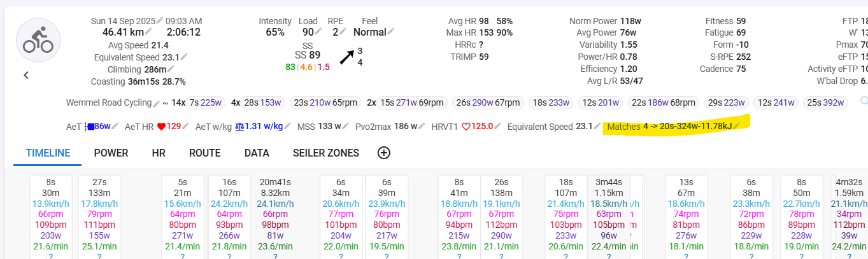Switch to the POWER tab
The width and height of the screenshot is (868, 259).
pyautogui.click(x=111, y=153)
